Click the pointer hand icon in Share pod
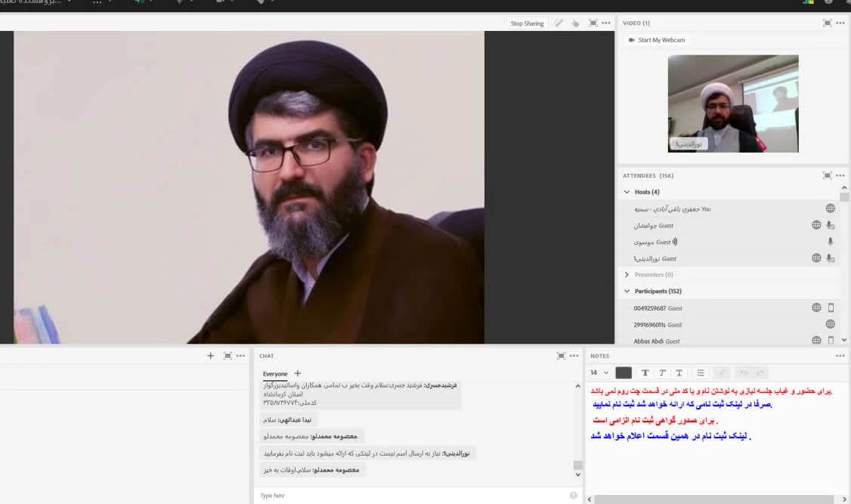 tap(575, 23)
